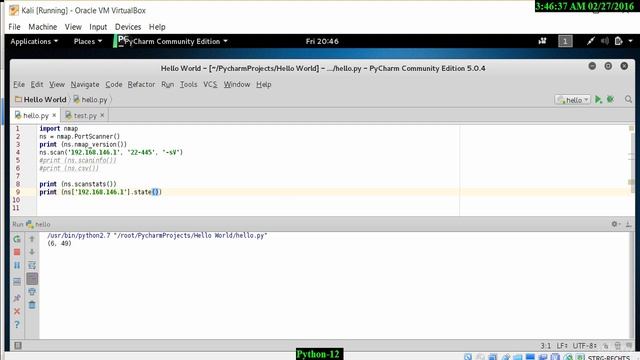Click the accessibility users icon in top bar
Image resolution: width=640 pixels, height=360 pixels.
coord(542,41)
